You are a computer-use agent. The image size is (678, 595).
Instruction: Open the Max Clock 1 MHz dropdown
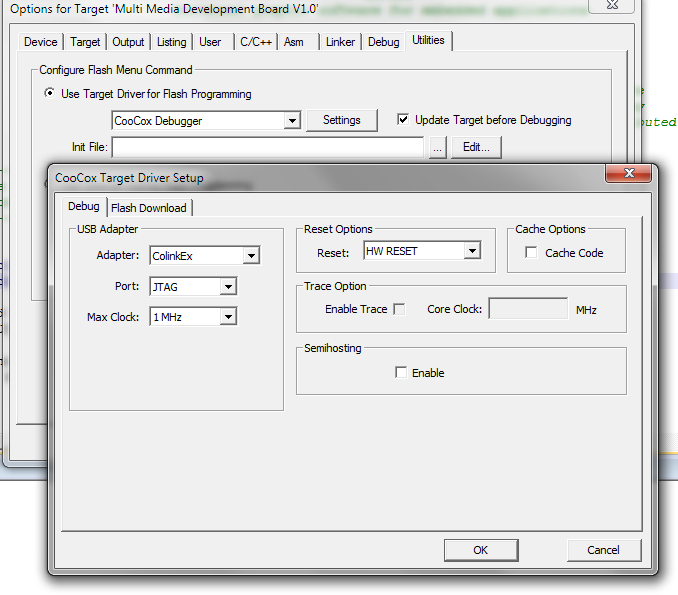pyautogui.click(x=228, y=317)
